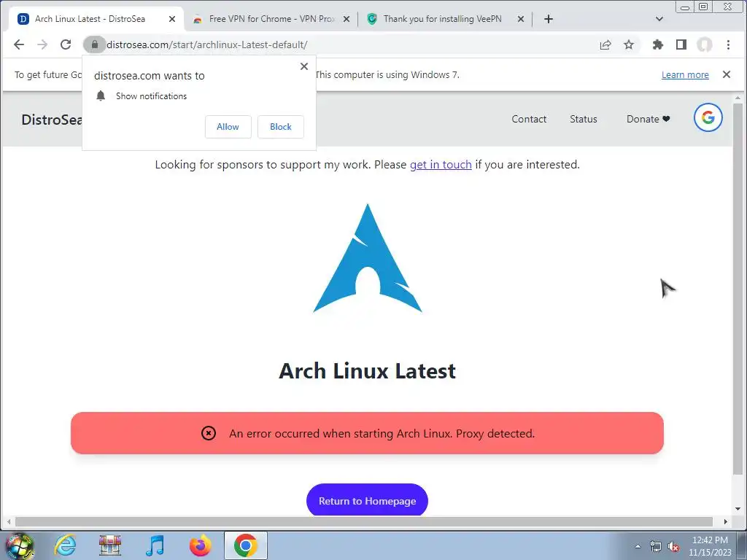
Task: Open the media player music note icon
Action: [155, 545]
